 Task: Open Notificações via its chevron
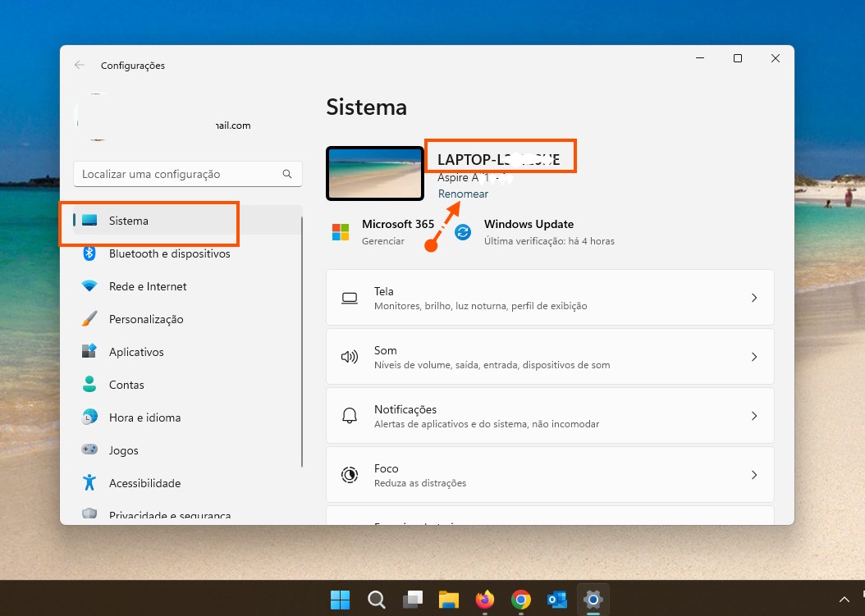click(754, 416)
